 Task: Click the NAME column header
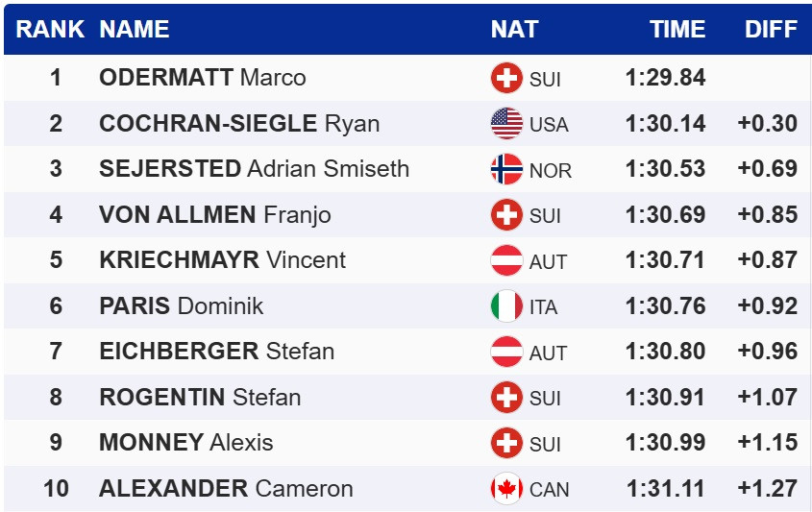coord(135,29)
